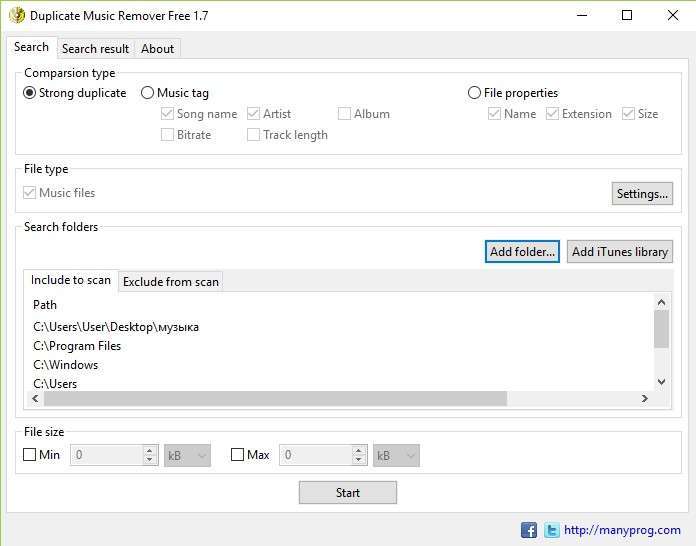The height and width of the screenshot is (546, 696).
Task: Click the horizontal scroll right arrow
Action: [645, 399]
